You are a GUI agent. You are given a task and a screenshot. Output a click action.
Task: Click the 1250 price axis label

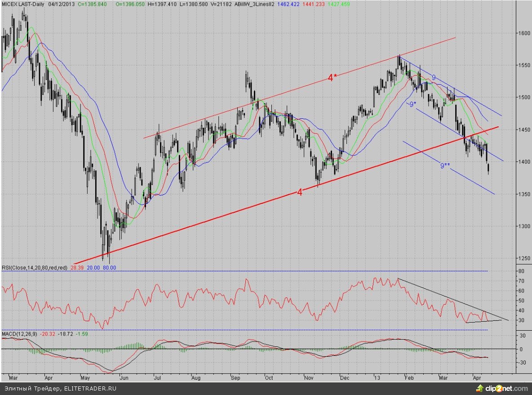pyautogui.click(x=522, y=258)
